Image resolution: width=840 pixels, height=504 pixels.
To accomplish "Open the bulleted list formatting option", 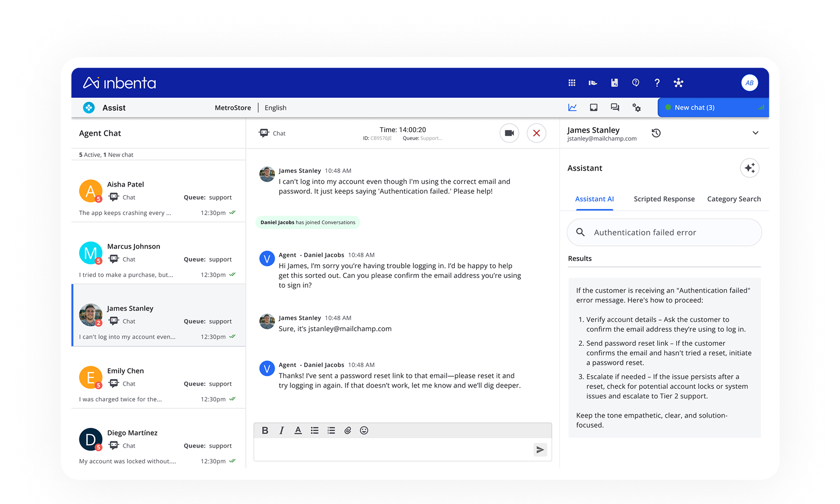I will tap(314, 430).
